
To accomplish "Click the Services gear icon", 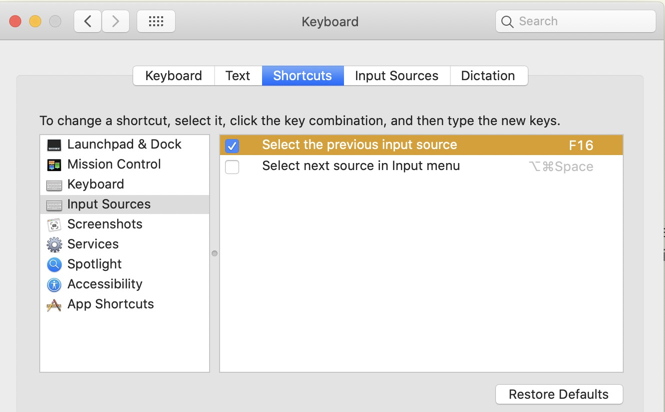I will tap(54, 245).
